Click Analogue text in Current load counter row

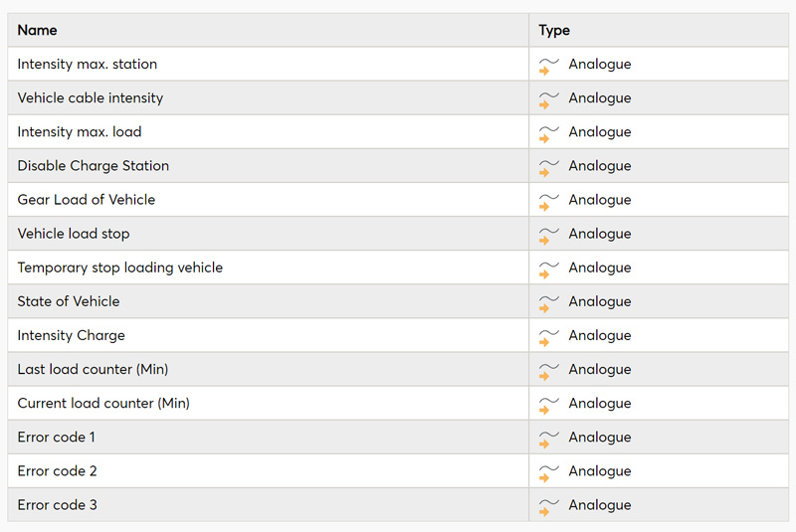[x=600, y=404]
